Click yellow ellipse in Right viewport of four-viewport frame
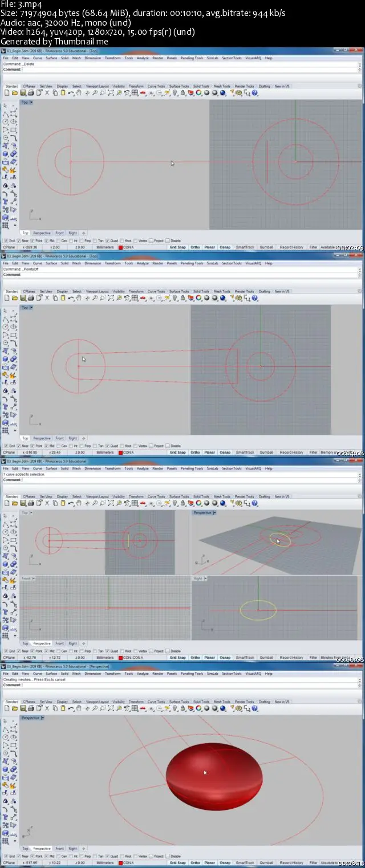365x868 pixels. (x=258, y=610)
